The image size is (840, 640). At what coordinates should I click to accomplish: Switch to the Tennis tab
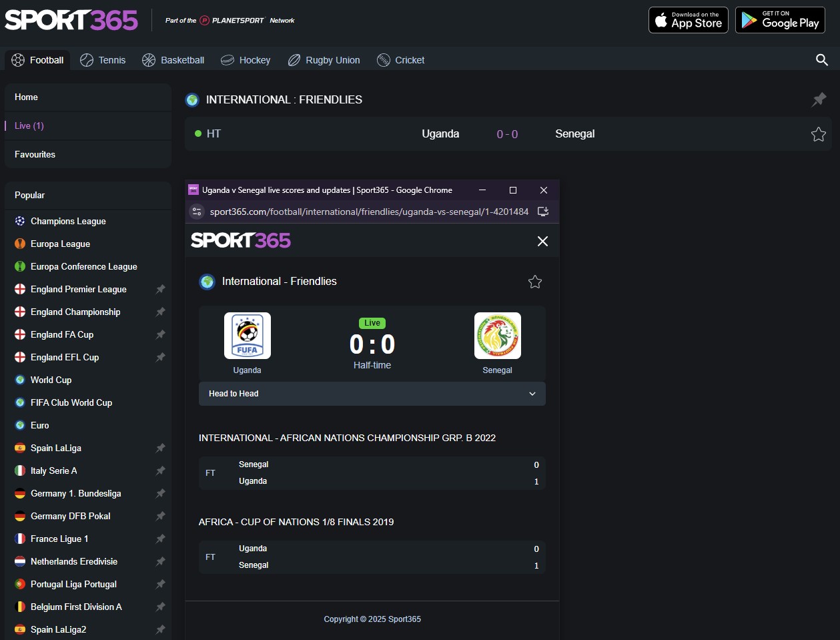(103, 60)
